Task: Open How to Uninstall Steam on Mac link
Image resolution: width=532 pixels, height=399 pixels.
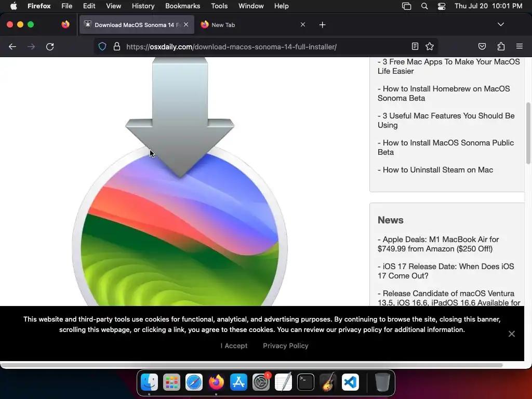Action: tap(435, 170)
